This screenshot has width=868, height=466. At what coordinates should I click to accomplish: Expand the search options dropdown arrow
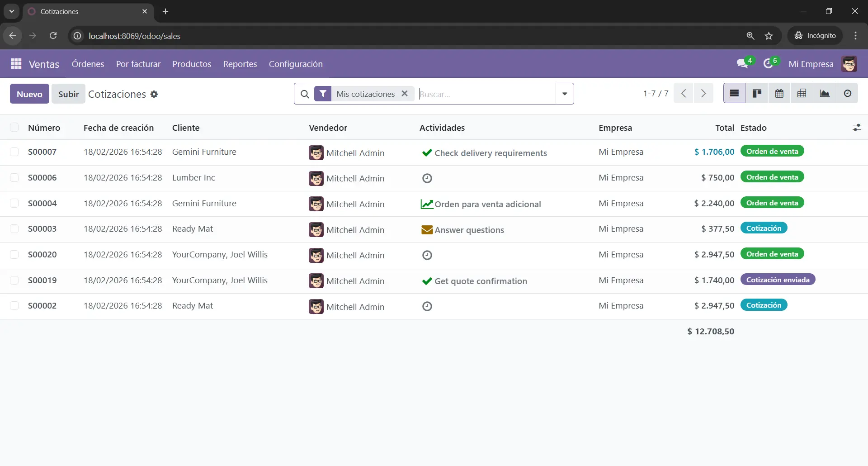[565, 94]
